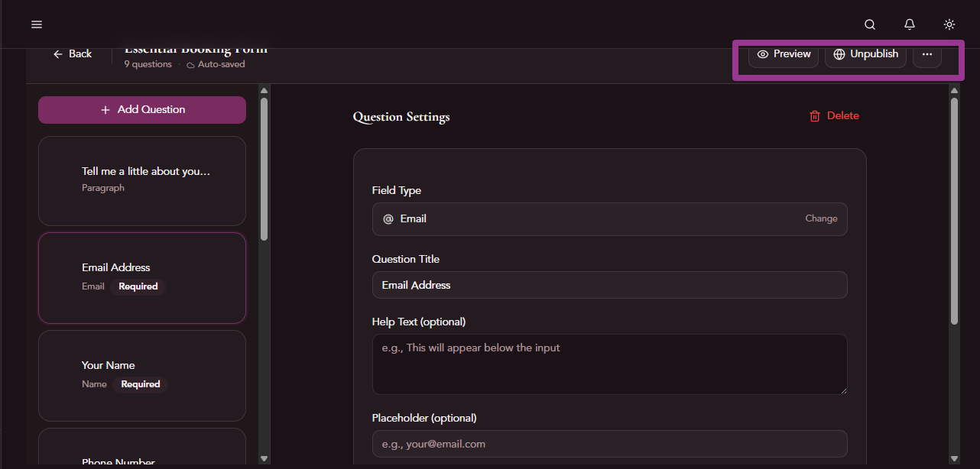Switch theme using the sun icon
Viewport: 980px width, 469px height.
[949, 24]
